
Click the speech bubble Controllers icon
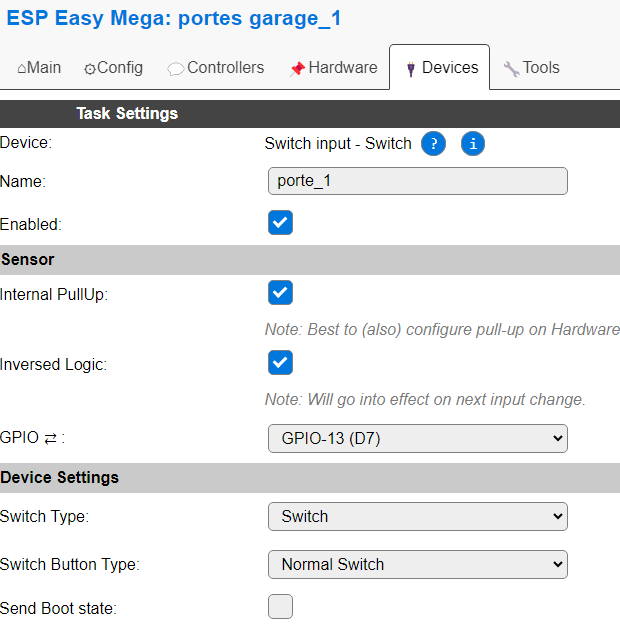click(175, 69)
